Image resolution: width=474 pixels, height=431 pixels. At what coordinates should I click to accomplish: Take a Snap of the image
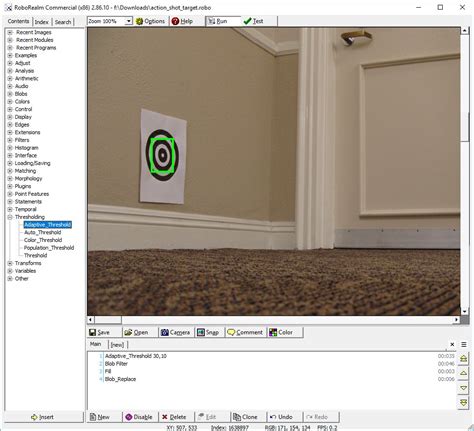(x=209, y=332)
